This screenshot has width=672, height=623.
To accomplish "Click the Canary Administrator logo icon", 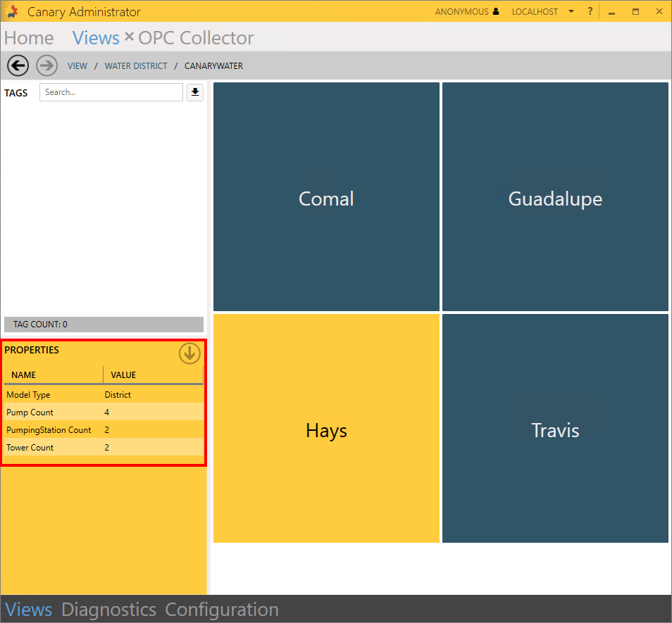I will [12, 12].
